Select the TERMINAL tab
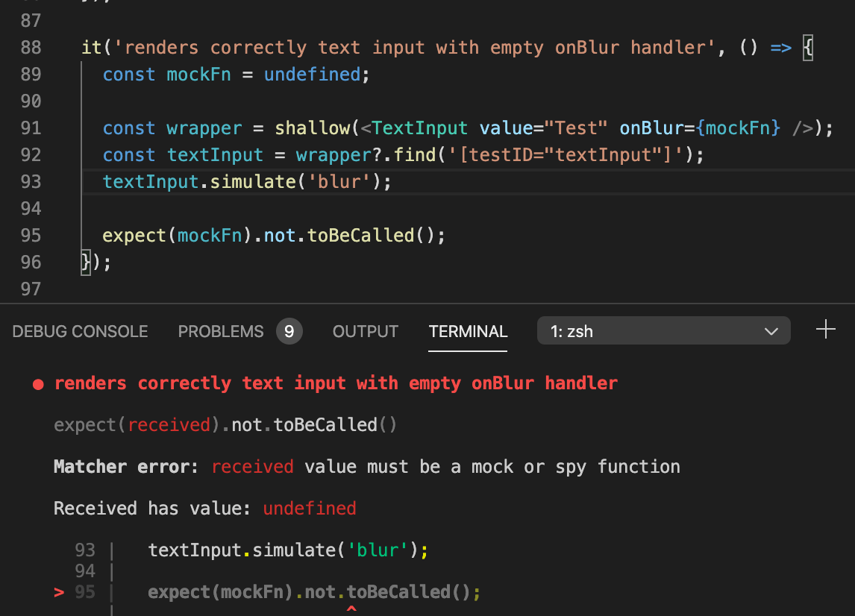Image resolution: width=855 pixels, height=616 pixels. 468,331
